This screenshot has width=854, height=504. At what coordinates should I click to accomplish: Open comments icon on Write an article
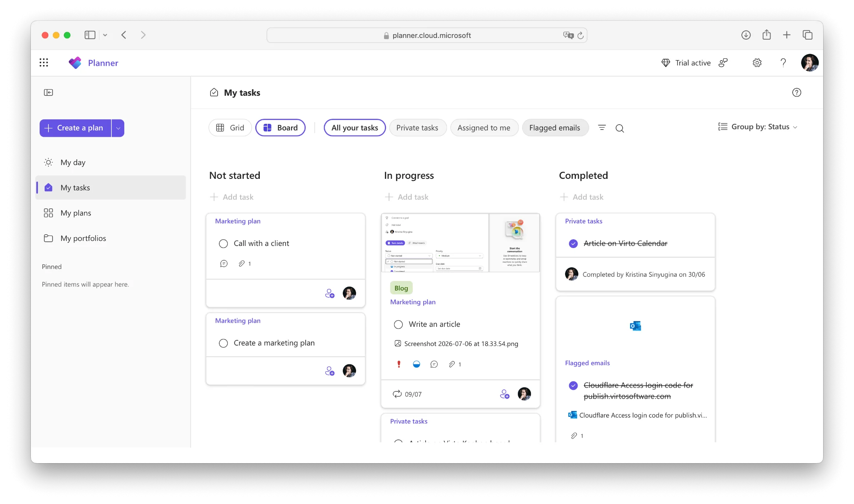434,364
